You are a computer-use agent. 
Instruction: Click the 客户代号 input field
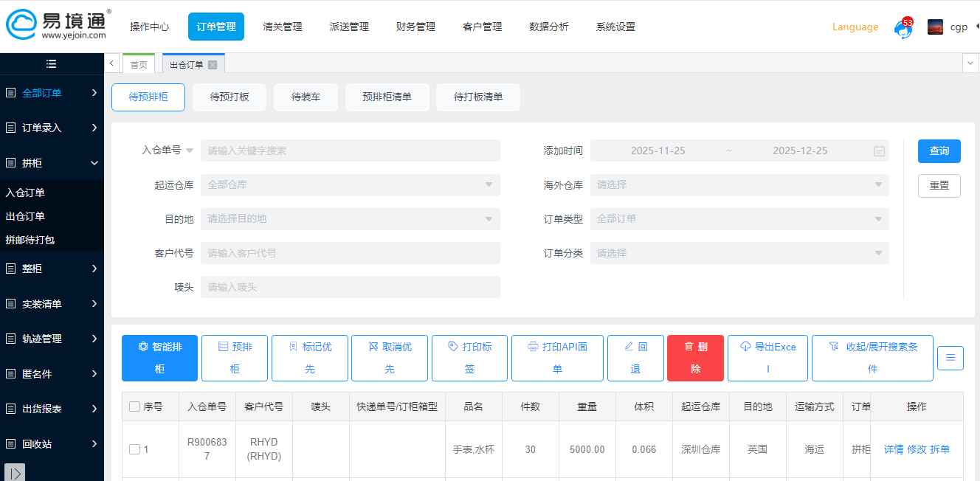click(x=351, y=253)
